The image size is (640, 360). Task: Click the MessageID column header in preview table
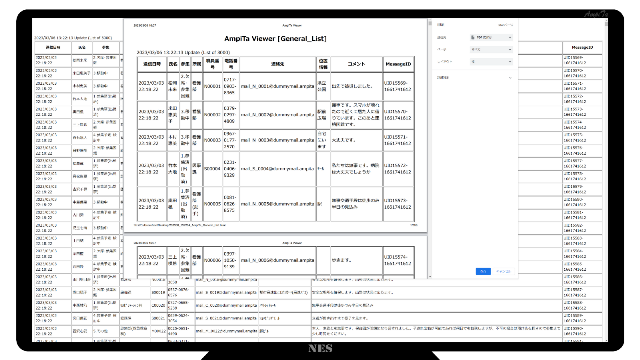click(x=398, y=64)
